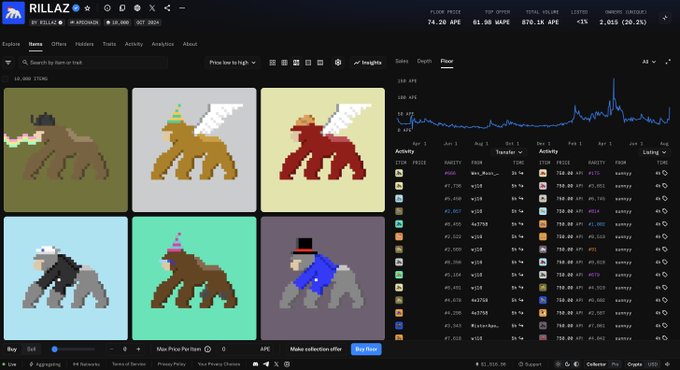
Task: Decrease the item count with minus
Action: click(111, 349)
